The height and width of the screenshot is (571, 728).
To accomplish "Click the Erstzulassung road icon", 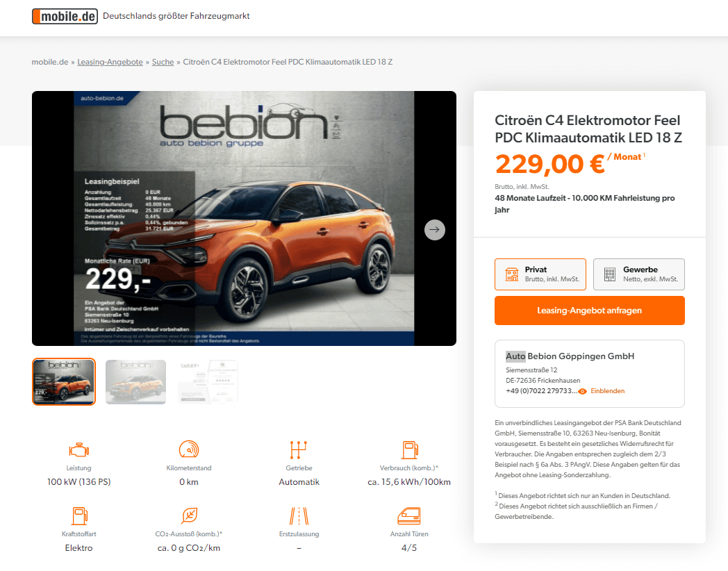I will pos(299,515).
